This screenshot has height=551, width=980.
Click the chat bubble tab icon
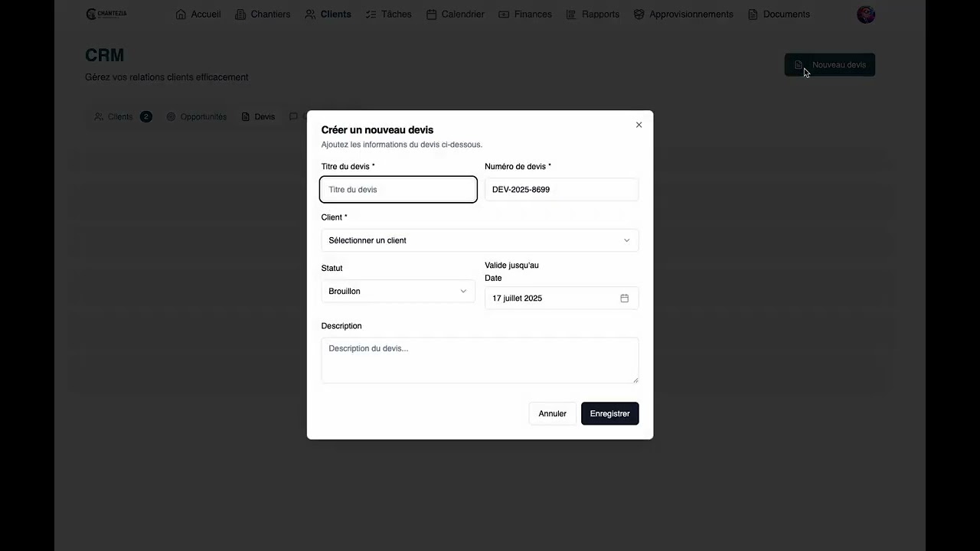point(293,117)
